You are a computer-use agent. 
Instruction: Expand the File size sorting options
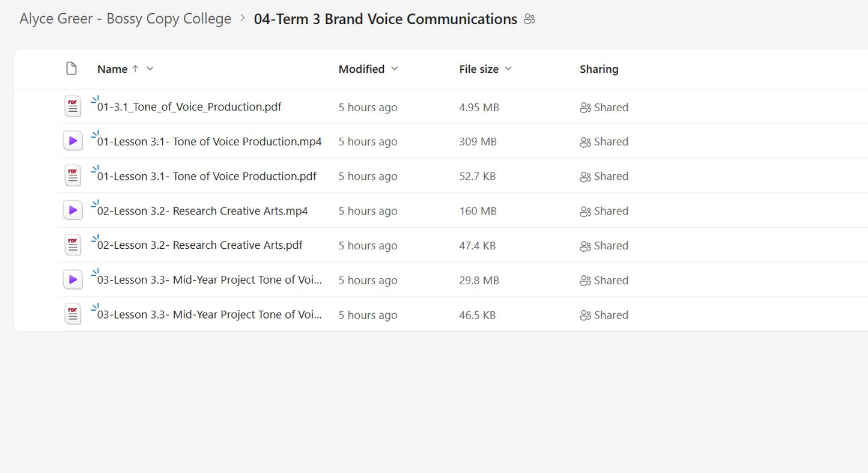pos(509,69)
